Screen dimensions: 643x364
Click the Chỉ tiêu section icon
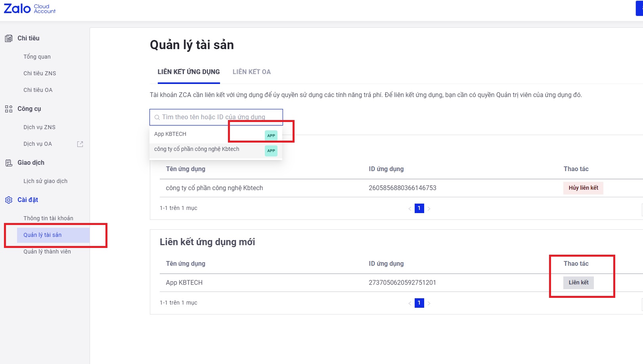coord(9,38)
